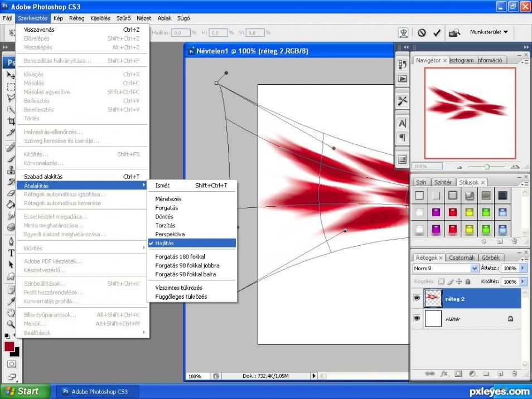
Task: Open the Layer Comps panel icon
Action: tap(403, 159)
